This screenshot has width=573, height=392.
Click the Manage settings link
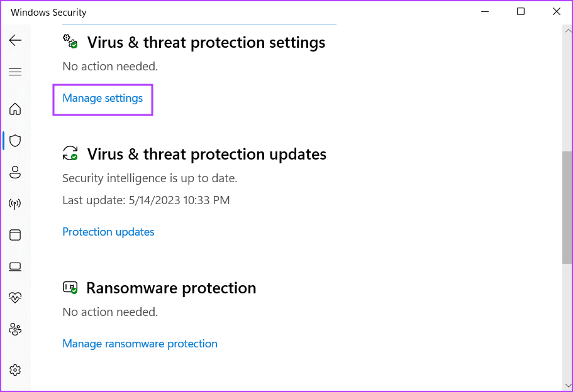103,98
